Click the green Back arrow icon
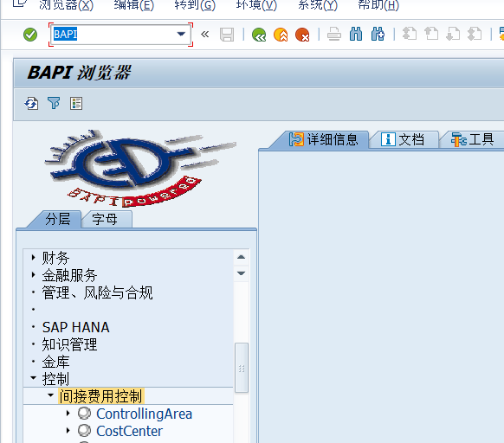This screenshot has width=504, height=443. tap(259, 35)
